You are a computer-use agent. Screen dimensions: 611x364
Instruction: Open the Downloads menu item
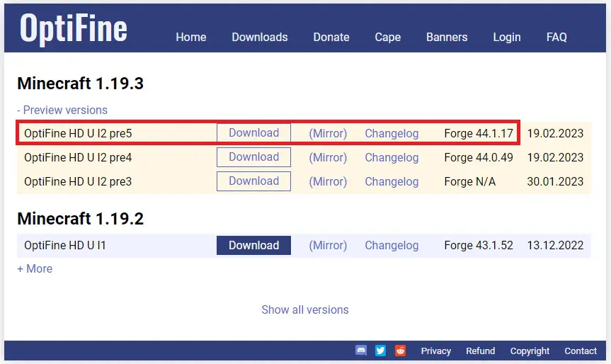tap(260, 37)
